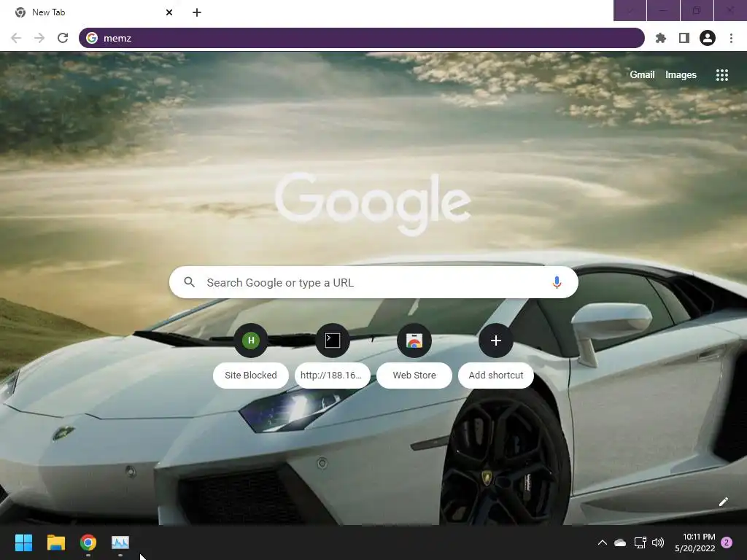The width and height of the screenshot is (747, 560).
Task: Customize this page with pencil icon
Action: tap(723, 502)
